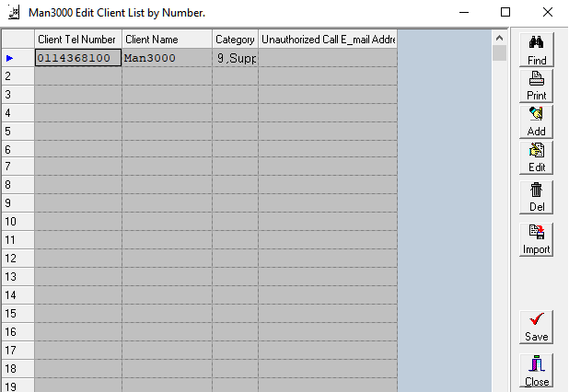Open the category cell showing 9 ,Supp
Image resolution: width=569 pixels, height=392 pixels.
tap(235, 58)
